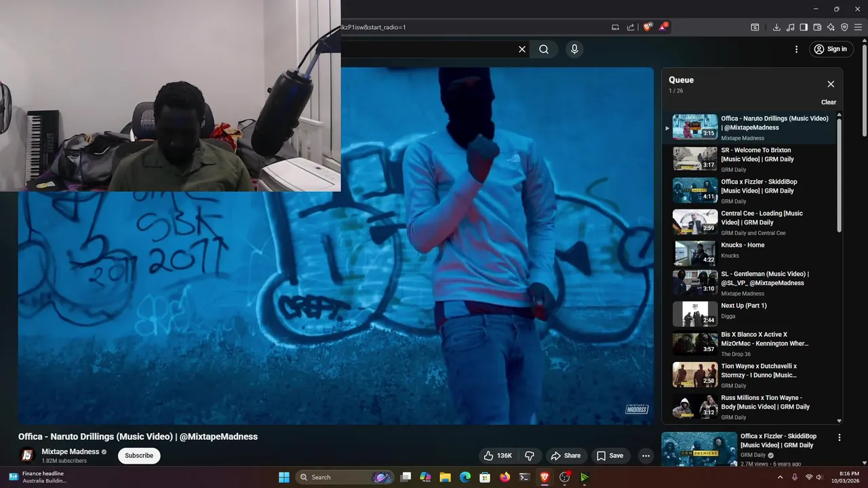The height and width of the screenshot is (488, 868).
Task: Select Knucks - Home in the queue
Action: (749, 252)
